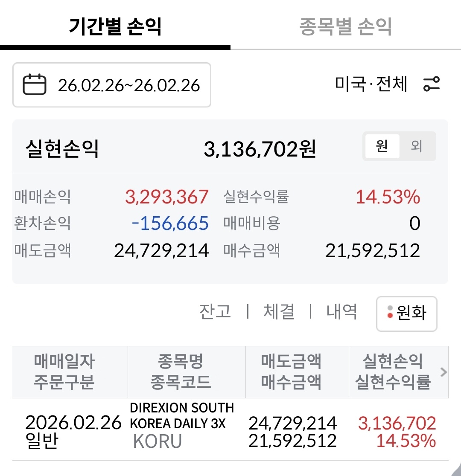Open the 잔고 balance link
Screen dimensions: 461x476
click(215, 311)
